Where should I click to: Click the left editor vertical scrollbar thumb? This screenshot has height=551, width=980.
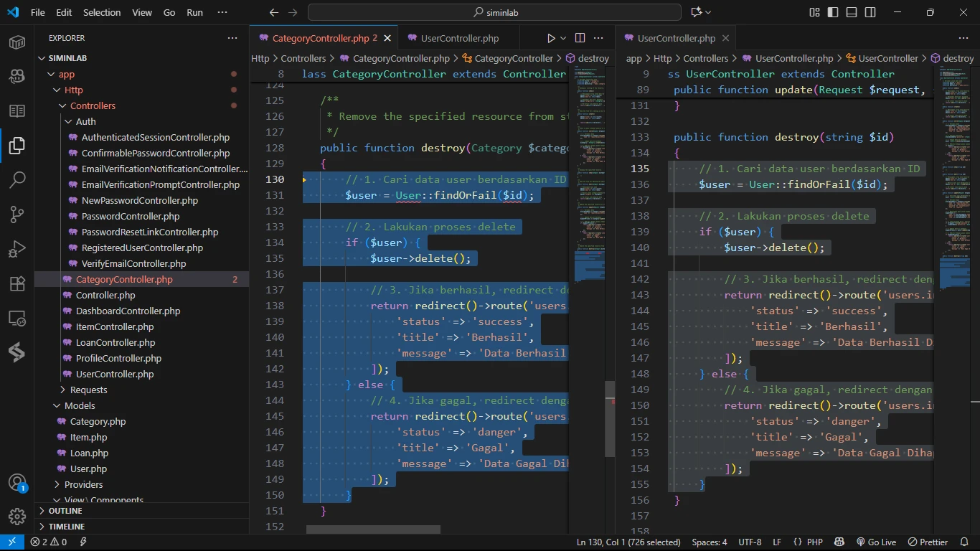(610, 418)
